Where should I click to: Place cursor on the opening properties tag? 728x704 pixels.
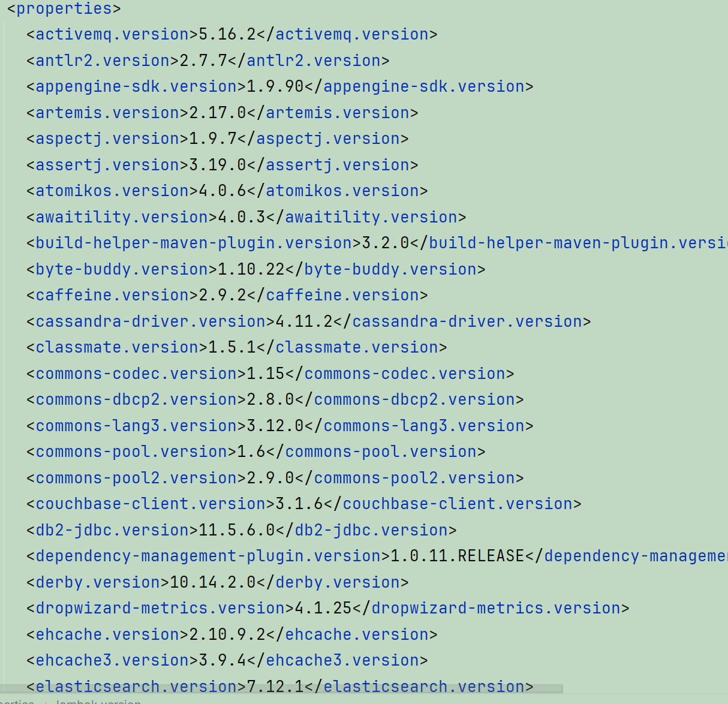64,9
